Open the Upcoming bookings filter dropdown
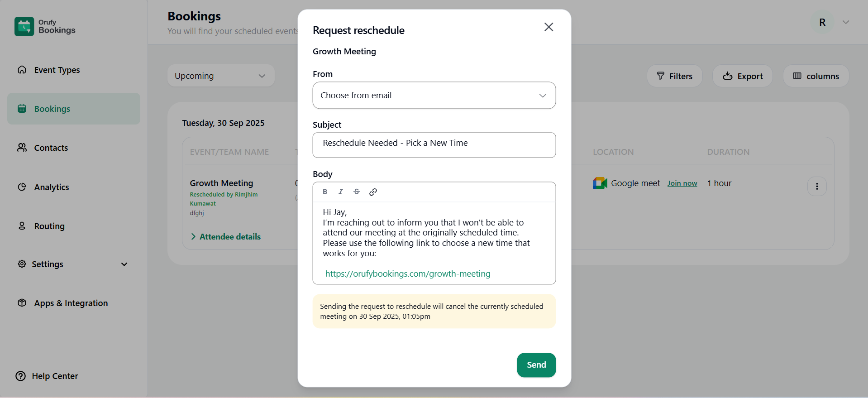 220,76
